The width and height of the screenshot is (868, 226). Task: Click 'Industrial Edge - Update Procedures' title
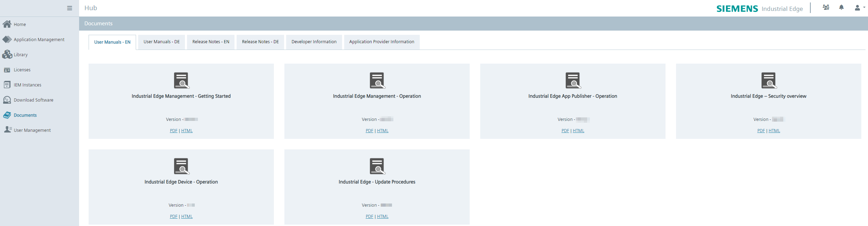[x=377, y=182]
